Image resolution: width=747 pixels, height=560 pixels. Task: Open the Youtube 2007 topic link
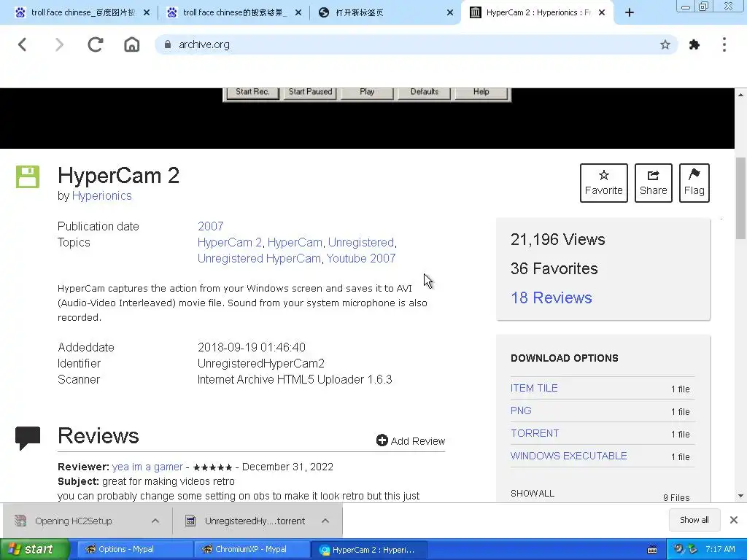click(360, 259)
